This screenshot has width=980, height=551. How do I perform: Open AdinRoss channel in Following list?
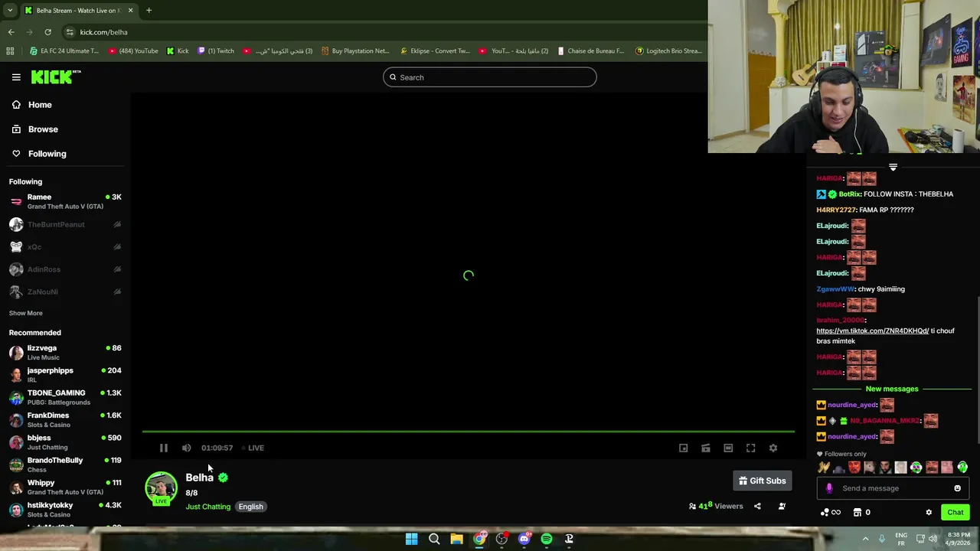click(x=65, y=269)
